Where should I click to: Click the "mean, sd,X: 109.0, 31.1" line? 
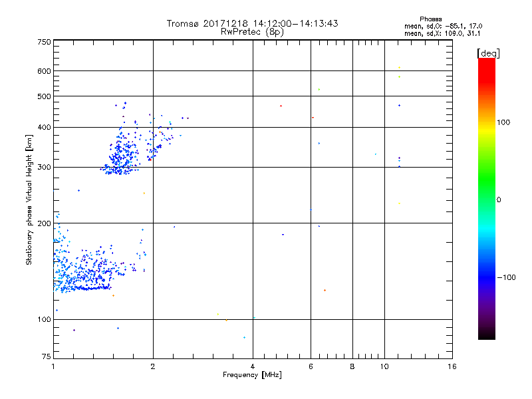(x=442, y=34)
